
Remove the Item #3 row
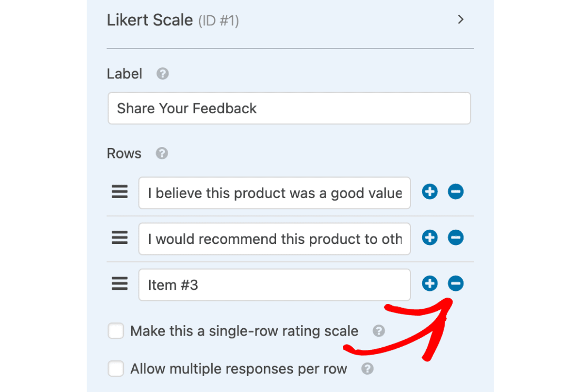[456, 283]
